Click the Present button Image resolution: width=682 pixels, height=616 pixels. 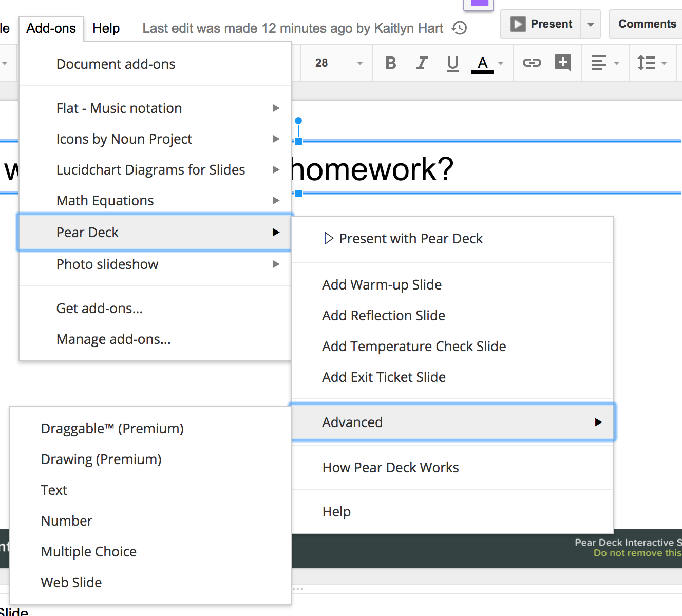click(541, 24)
